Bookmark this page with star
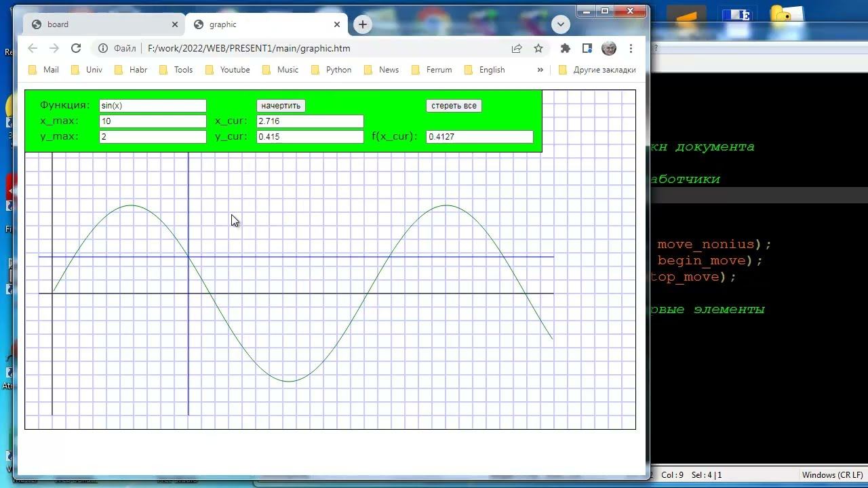This screenshot has height=488, width=868. (x=538, y=48)
